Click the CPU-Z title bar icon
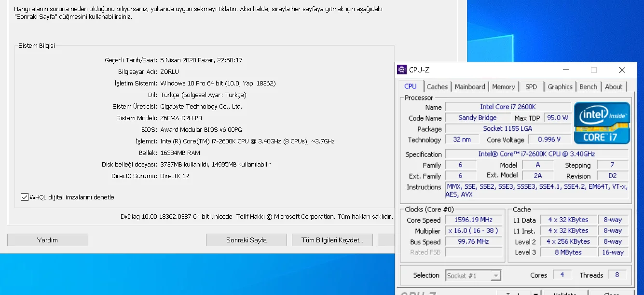This screenshot has width=644, height=295. (402, 70)
